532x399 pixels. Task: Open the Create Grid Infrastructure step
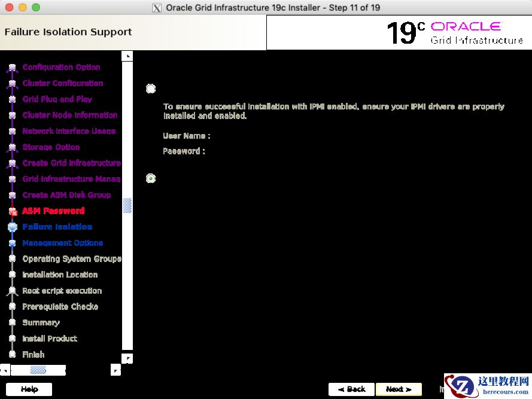[72, 163]
